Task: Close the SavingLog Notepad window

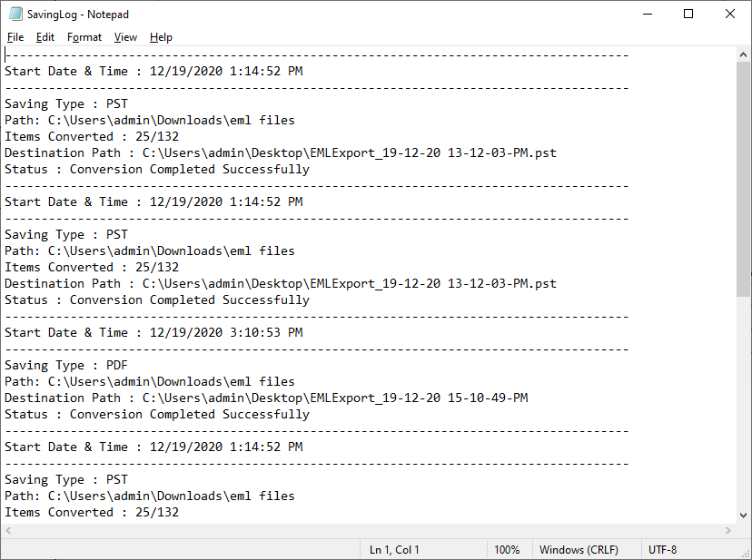Action: click(x=730, y=14)
